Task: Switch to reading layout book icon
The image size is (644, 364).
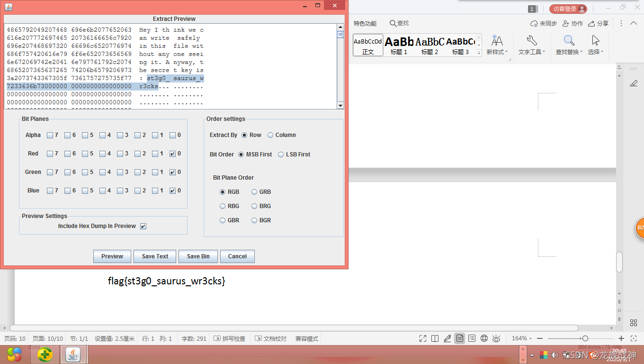Action: 435,338
